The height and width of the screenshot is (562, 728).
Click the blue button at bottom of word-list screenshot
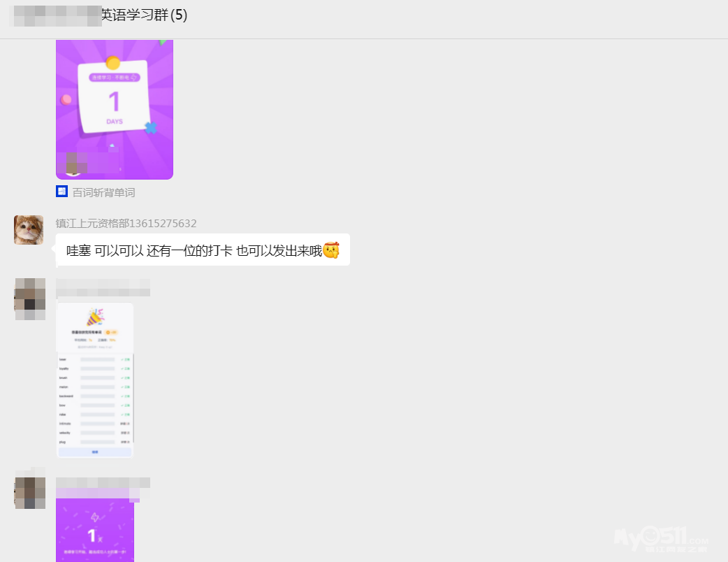[94, 452]
